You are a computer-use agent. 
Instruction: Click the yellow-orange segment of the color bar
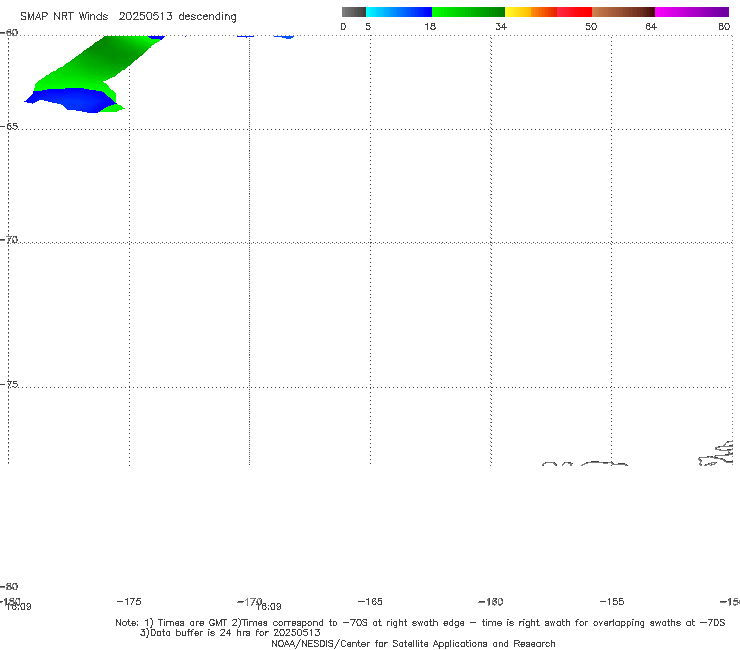(531, 12)
